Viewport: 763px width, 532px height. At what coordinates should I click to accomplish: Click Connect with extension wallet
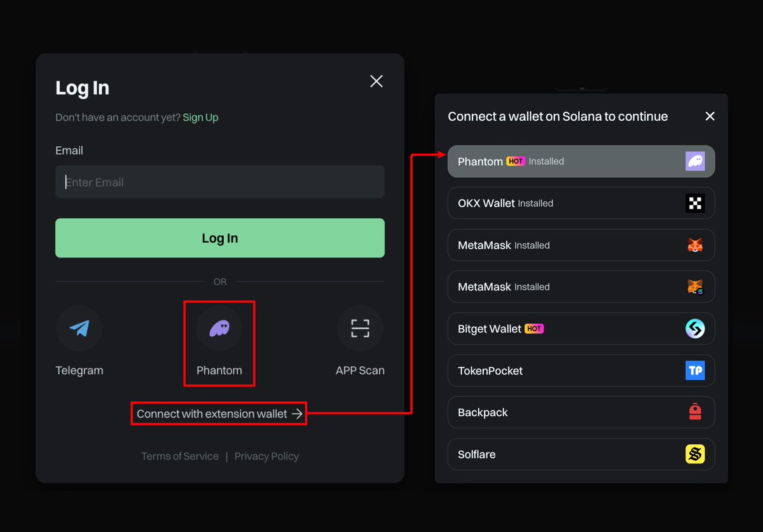[x=212, y=414]
